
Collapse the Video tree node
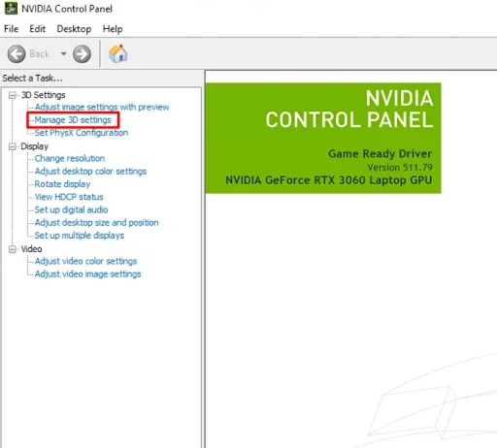click(x=13, y=249)
